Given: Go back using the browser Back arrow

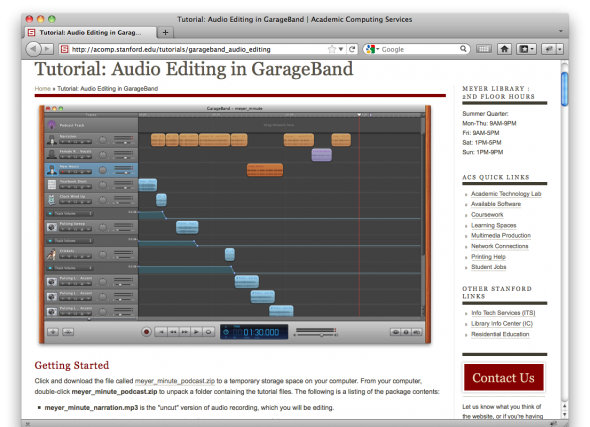Looking at the screenshot, I should click(33, 49).
